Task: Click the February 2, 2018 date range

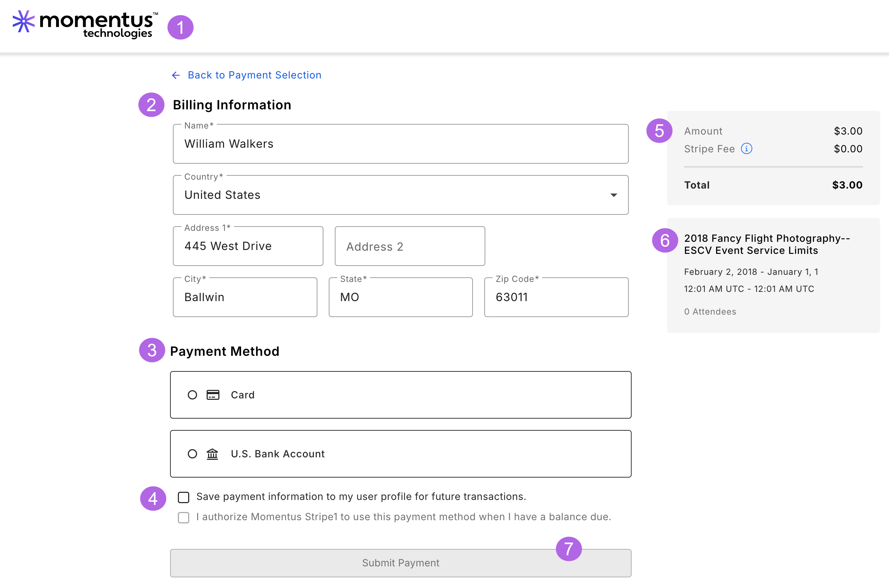Action: [x=751, y=272]
